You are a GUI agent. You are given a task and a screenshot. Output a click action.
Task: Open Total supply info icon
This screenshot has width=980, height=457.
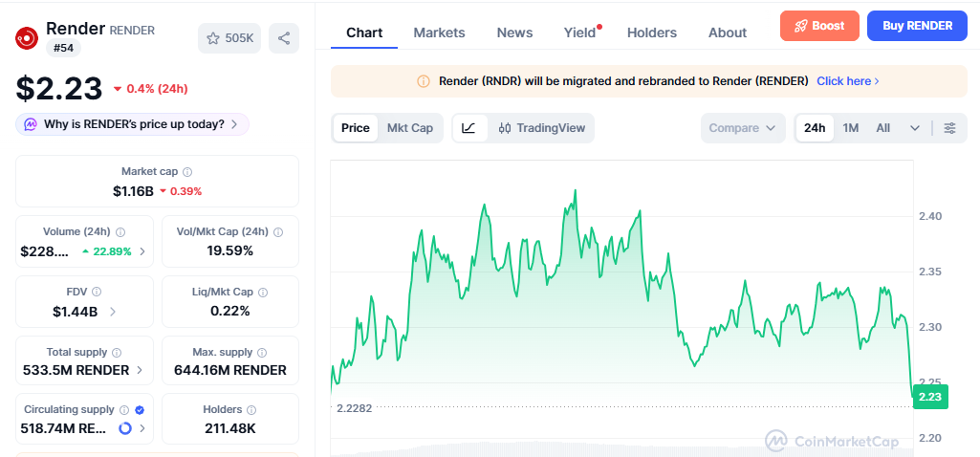coord(117,352)
